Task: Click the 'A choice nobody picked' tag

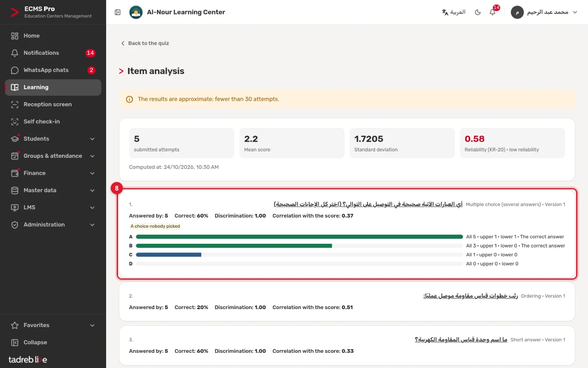Action: coord(155,226)
